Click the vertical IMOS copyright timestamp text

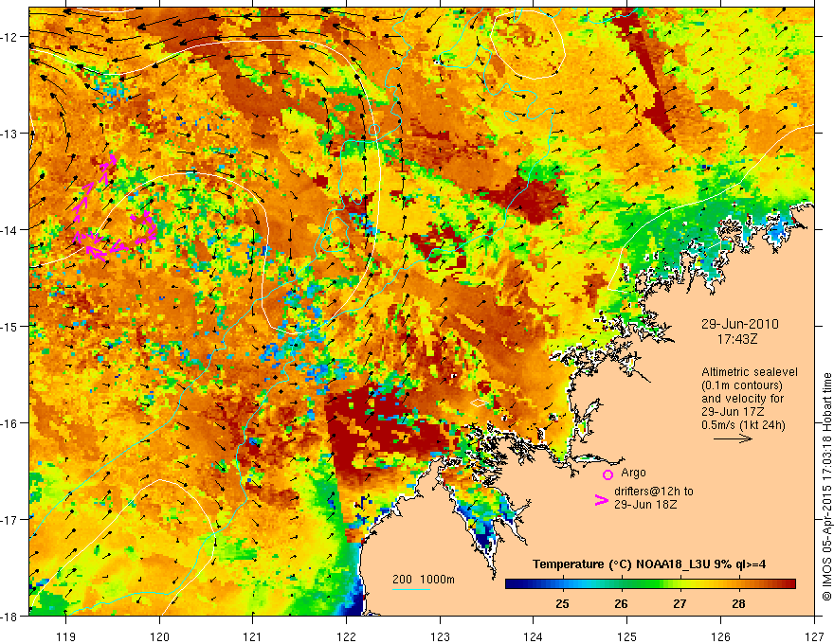coord(826,487)
